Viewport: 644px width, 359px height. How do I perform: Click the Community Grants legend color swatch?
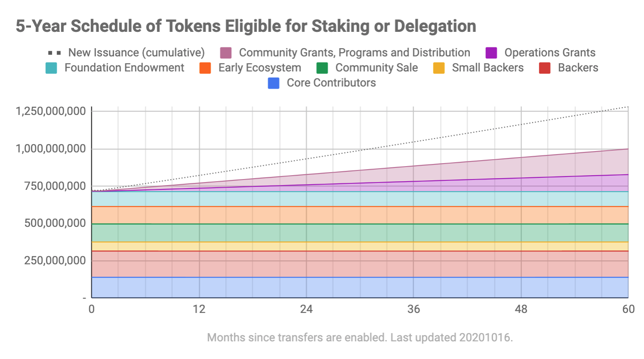226,53
